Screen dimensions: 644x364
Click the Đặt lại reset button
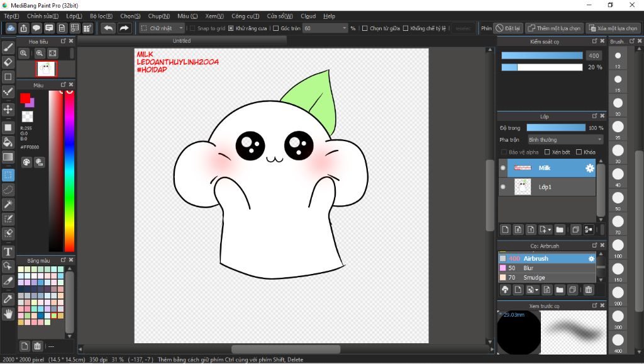point(508,28)
